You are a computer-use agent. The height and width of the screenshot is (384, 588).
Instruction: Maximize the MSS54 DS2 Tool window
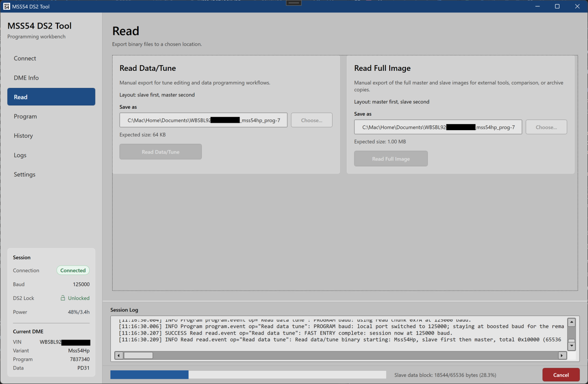tap(557, 6)
